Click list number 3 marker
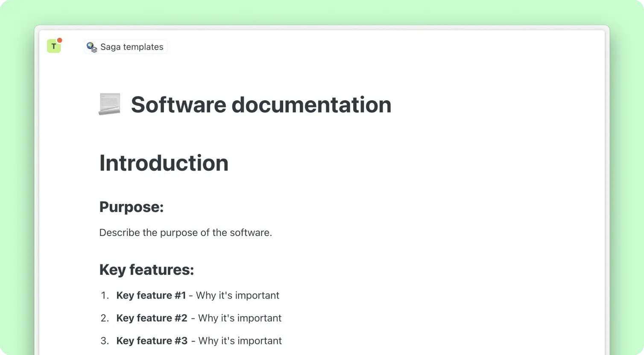This screenshot has width=644, height=355. (105, 340)
